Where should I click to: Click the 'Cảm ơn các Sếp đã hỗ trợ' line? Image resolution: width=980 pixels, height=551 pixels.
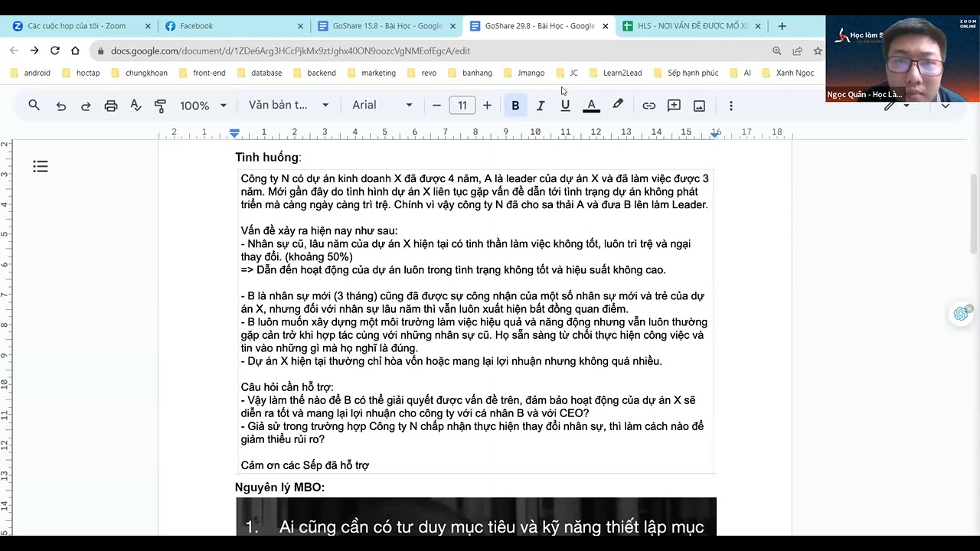tap(305, 465)
